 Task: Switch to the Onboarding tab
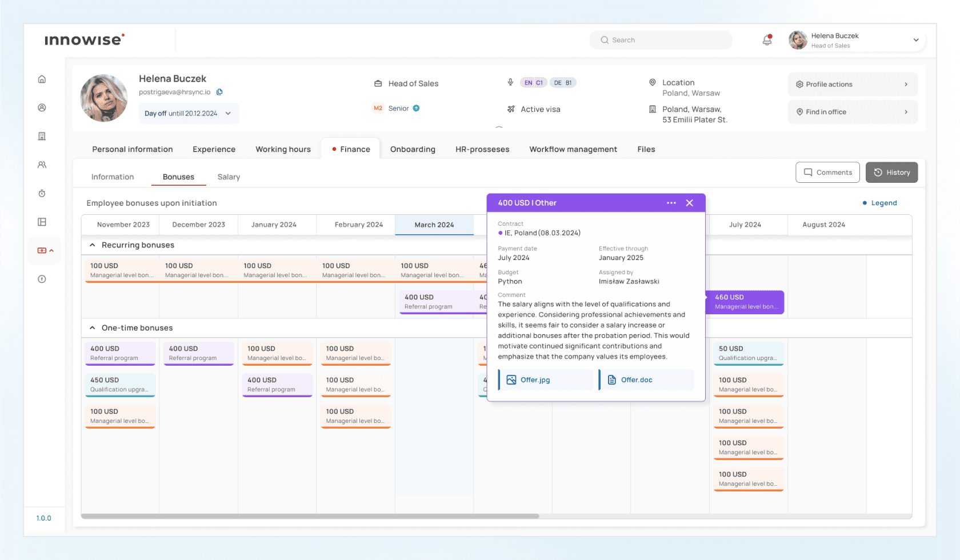tap(412, 149)
